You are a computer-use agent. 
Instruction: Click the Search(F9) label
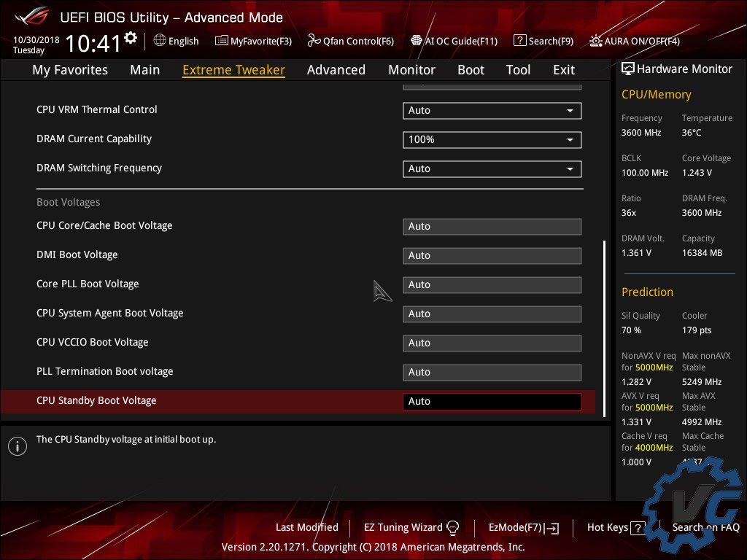pyautogui.click(x=551, y=42)
